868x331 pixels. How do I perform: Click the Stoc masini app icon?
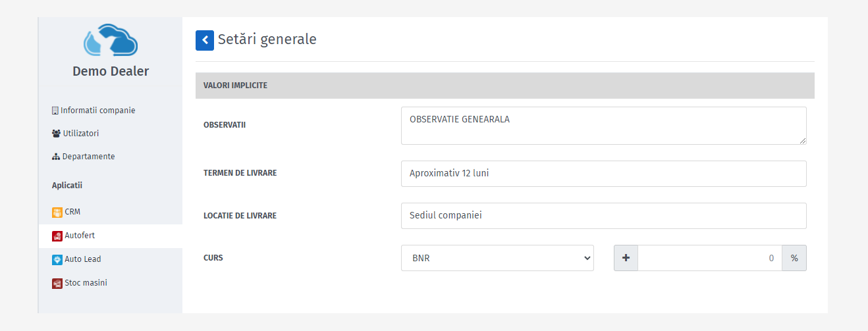pos(57,283)
